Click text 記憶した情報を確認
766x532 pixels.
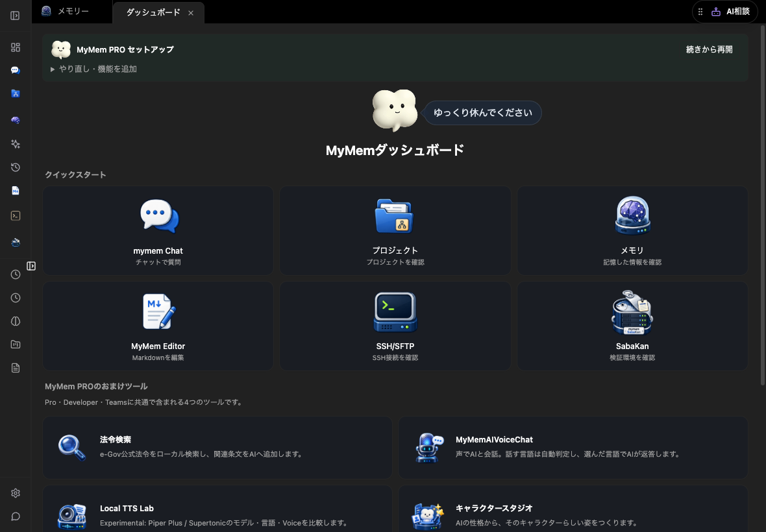(632, 263)
